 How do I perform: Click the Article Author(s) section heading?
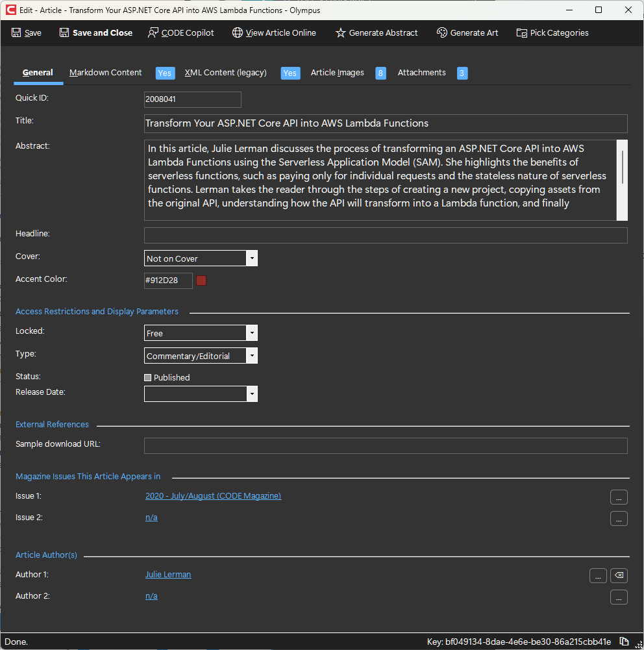tap(46, 555)
